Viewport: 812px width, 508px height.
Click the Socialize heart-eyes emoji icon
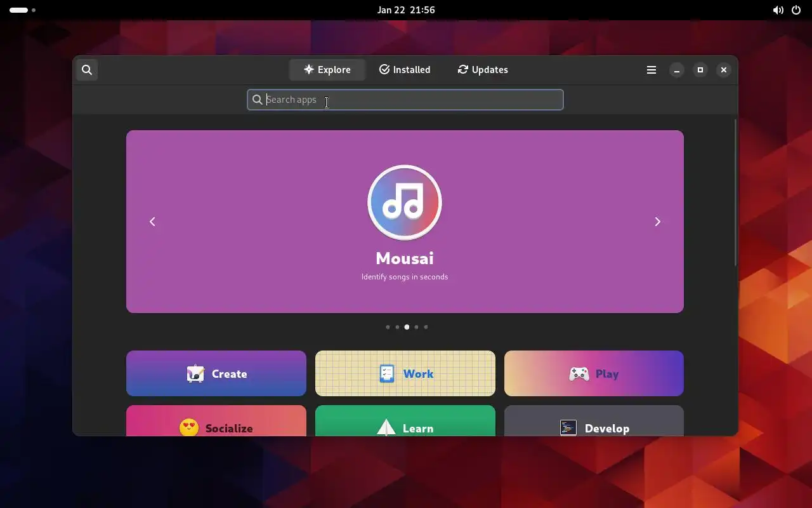coord(189,427)
